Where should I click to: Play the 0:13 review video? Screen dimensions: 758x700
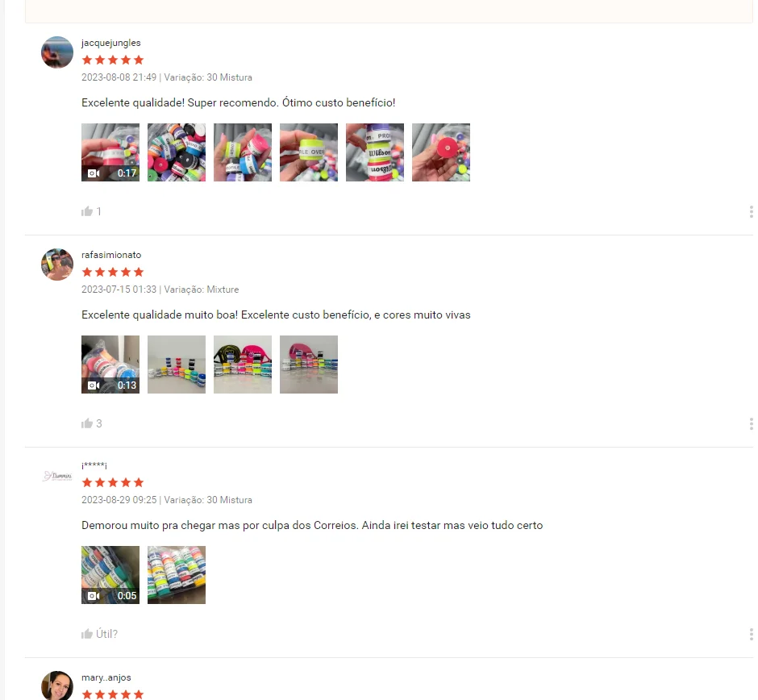[x=110, y=365]
